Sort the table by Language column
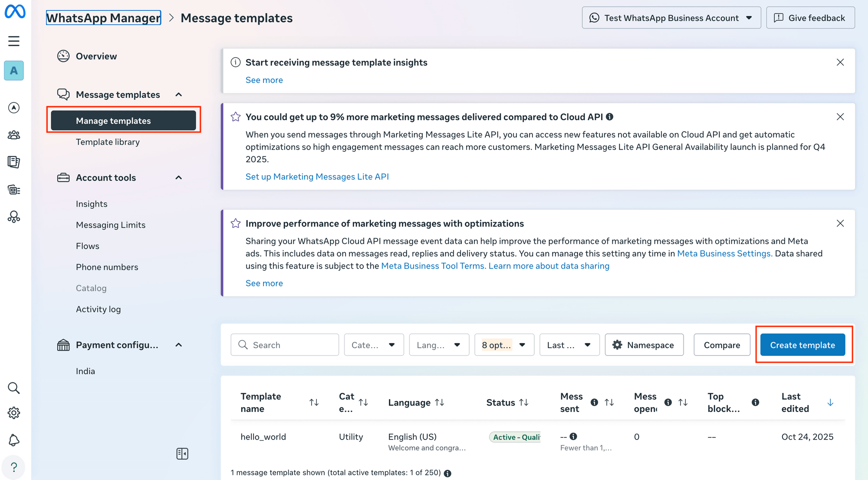Viewport: 868px width, 480px height. point(439,402)
